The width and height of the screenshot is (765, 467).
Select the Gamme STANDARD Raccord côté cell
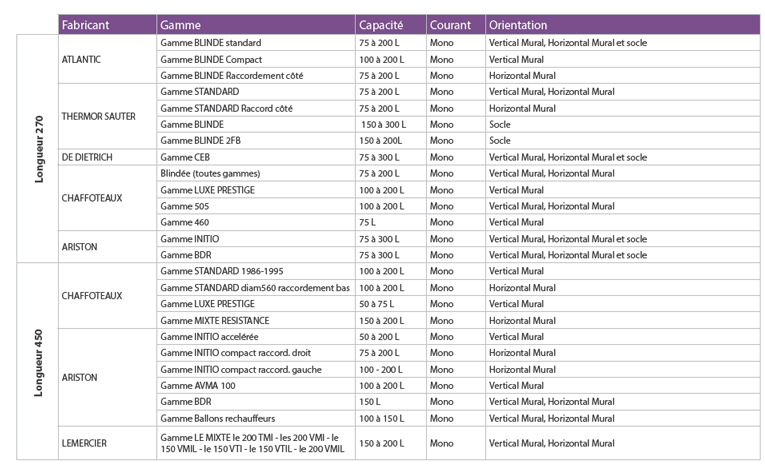[256, 108]
